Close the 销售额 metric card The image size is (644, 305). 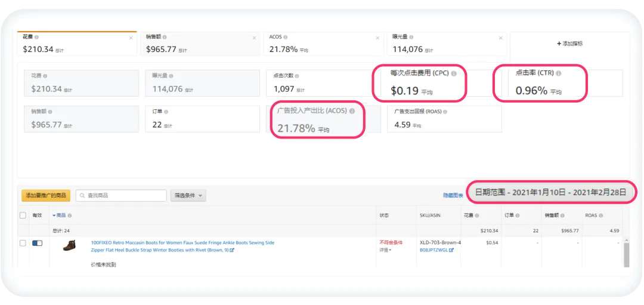tap(254, 38)
